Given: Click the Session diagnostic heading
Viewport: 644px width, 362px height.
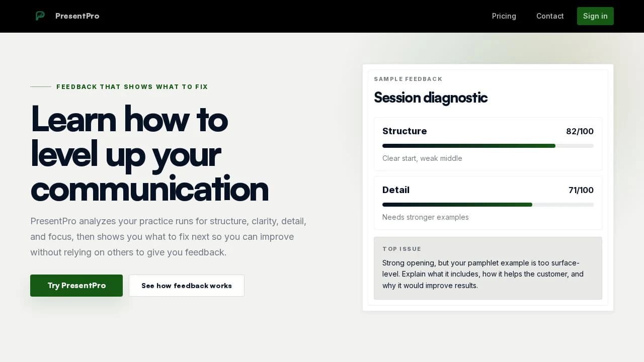Looking at the screenshot, I should coord(431,98).
